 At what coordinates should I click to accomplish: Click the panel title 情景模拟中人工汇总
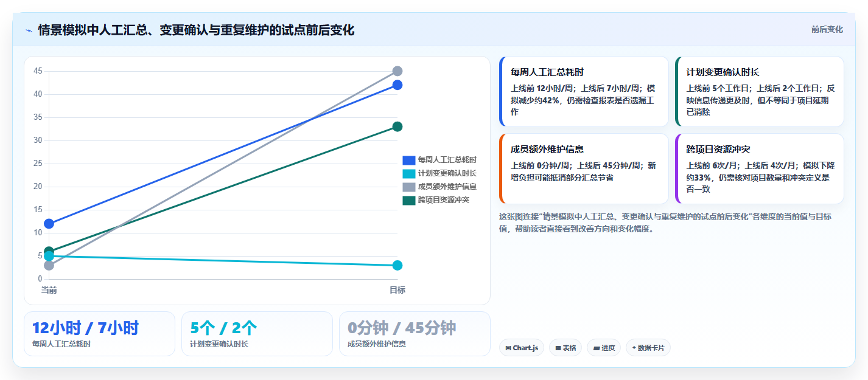[196, 30]
